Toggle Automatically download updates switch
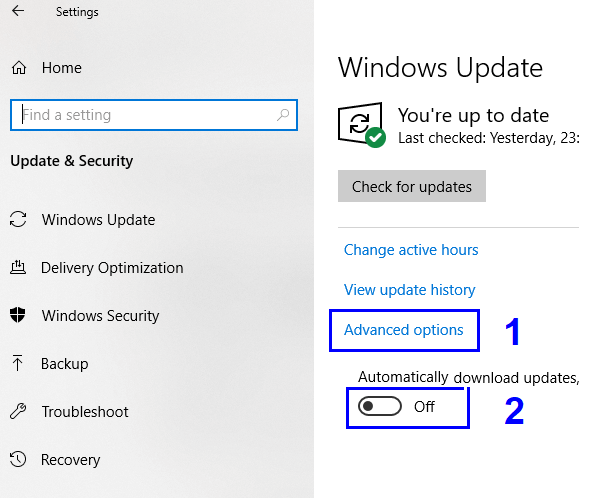The width and height of the screenshot is (605, 504). point(380,406)
